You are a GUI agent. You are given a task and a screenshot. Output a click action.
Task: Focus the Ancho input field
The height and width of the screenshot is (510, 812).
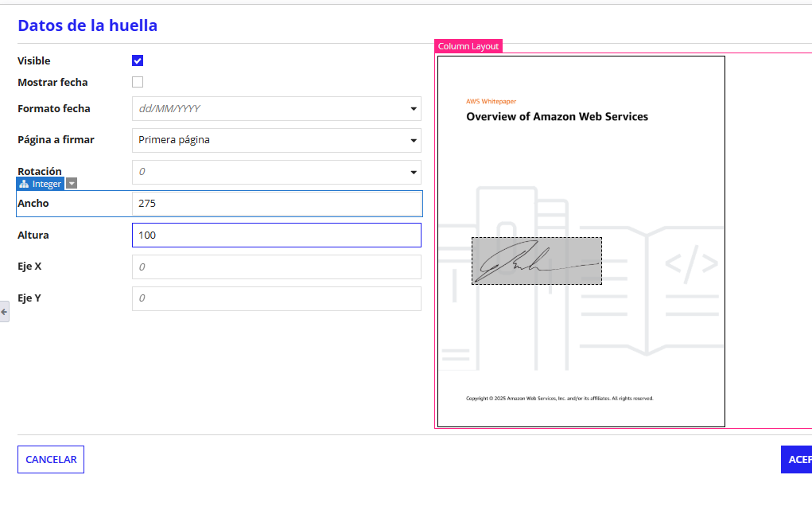tap(276, 204)
